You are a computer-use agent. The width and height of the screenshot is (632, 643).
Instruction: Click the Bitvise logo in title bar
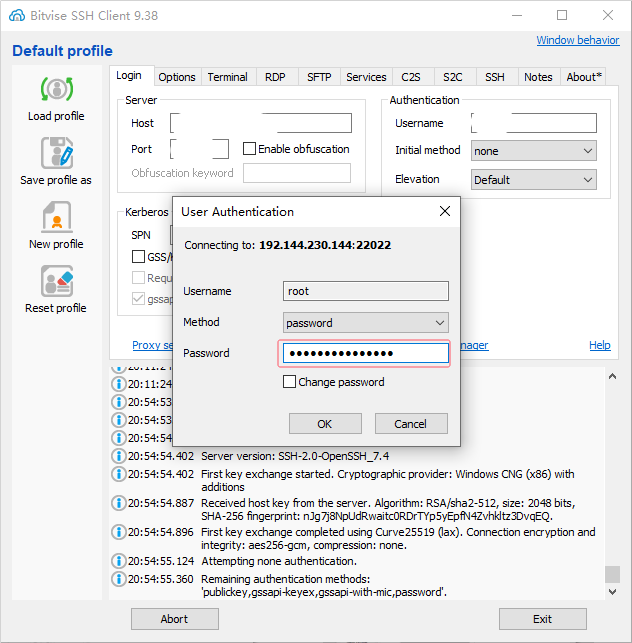coord(17,16)
